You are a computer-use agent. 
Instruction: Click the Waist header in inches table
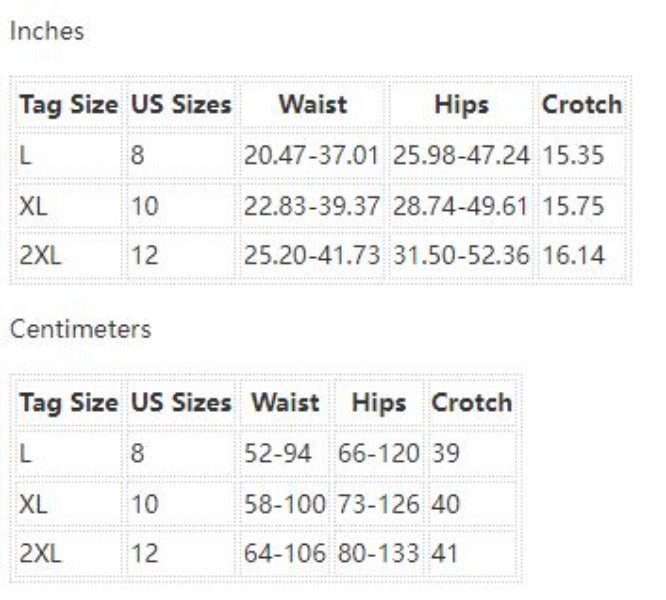pyautogui.click(x=312, y=104)
